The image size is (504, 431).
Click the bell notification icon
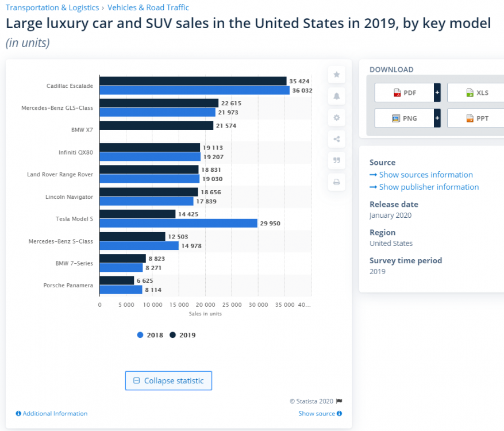337,96
